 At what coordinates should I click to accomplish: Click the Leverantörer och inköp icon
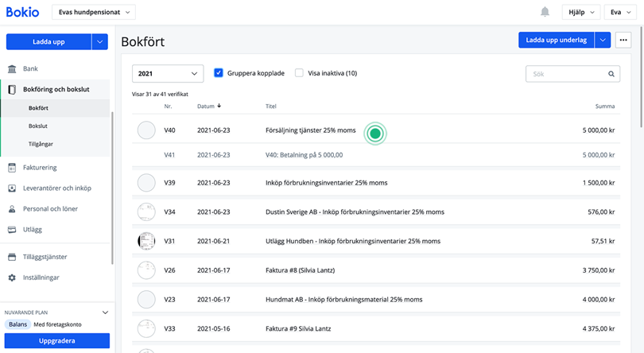(12, 188)
